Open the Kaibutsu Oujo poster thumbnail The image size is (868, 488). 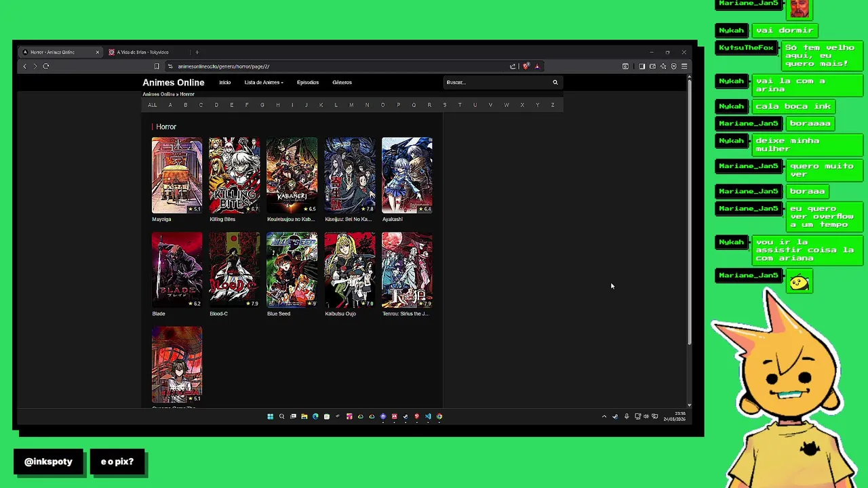pyautogui.click(x=350, y=270)
